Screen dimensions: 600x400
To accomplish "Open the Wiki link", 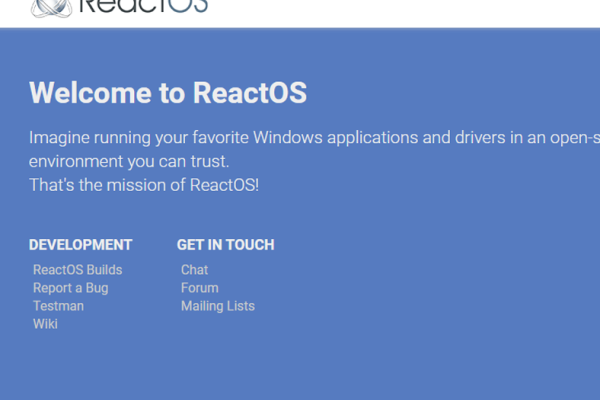I will (x=45, y=324).
